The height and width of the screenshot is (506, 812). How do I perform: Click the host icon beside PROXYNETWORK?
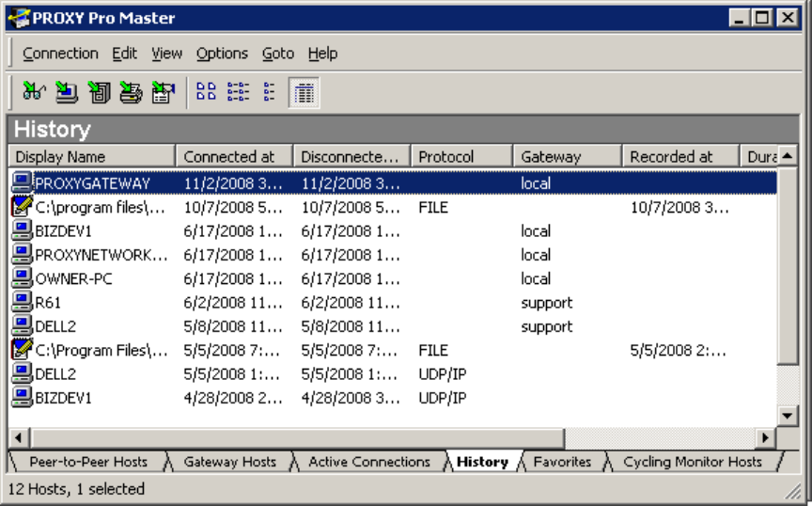click(22, 255)
